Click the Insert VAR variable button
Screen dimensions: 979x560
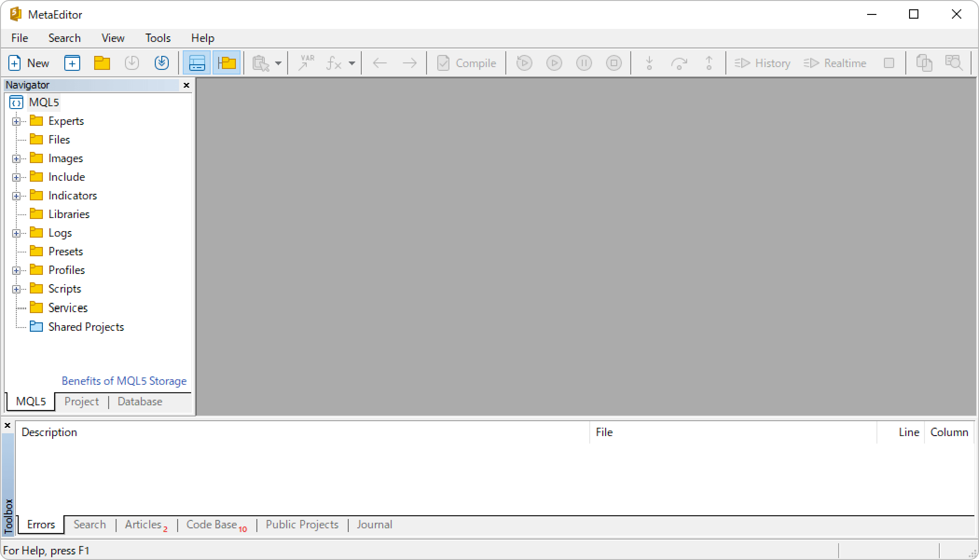307,62
